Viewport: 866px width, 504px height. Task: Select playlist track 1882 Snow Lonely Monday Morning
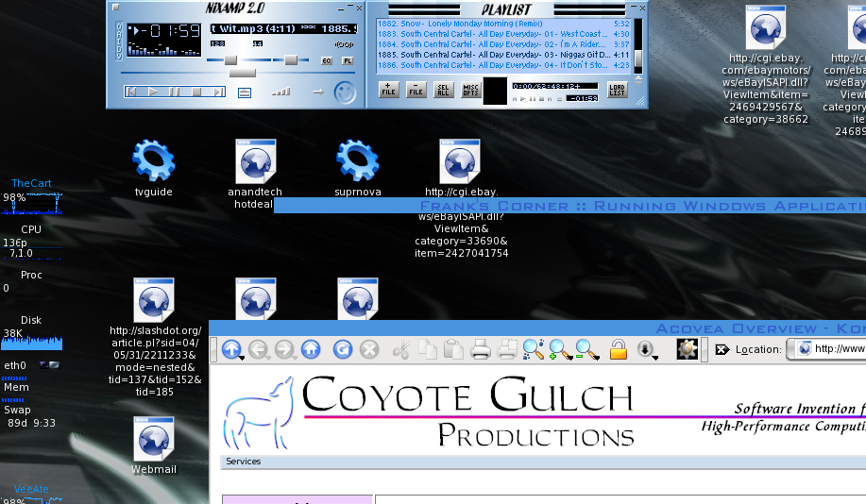coord(503,24)
